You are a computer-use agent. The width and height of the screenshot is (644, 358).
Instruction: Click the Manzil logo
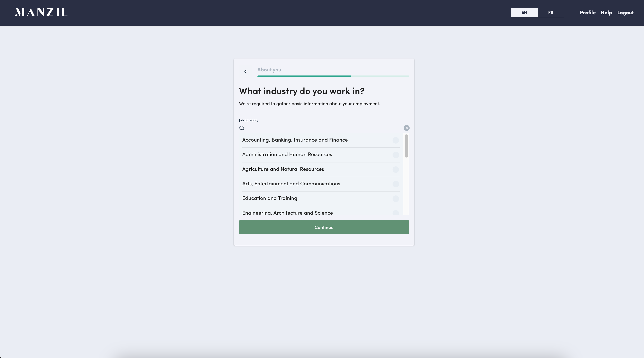[x=41, y=12]
